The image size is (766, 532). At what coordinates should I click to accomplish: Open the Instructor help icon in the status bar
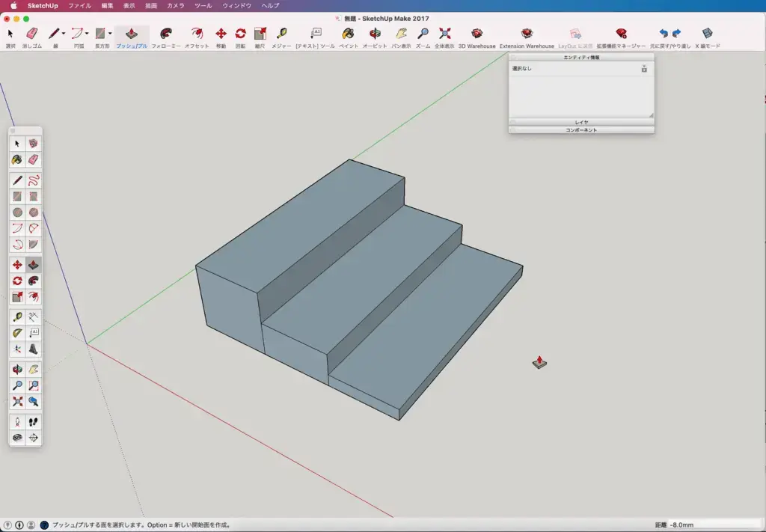click(x=44, y=525)
